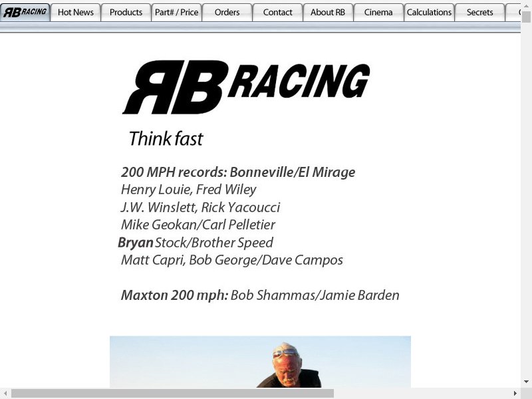Open the Contact tab

pyautogui.click(x=277, y=12)
